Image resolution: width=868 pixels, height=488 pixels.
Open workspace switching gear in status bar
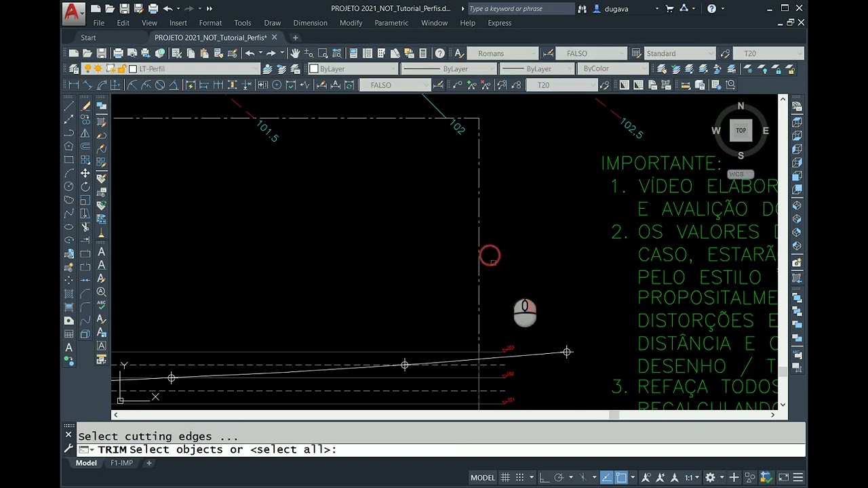coord(710,477)
